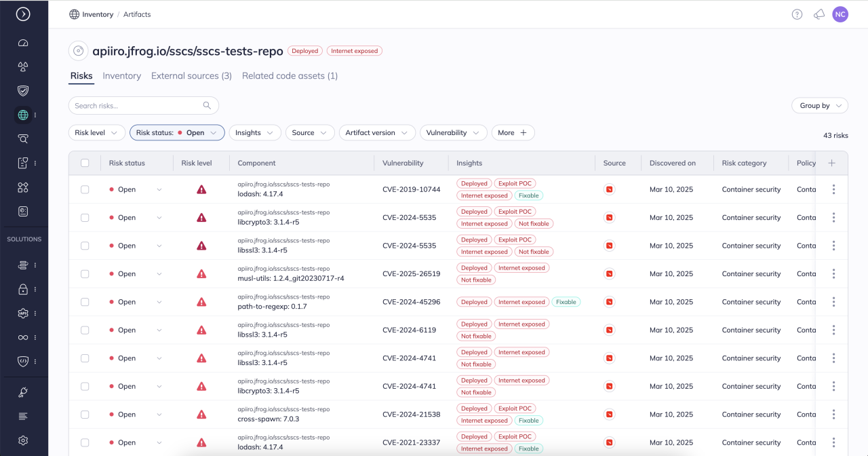Open kebab menu for CVE-2019-10744 row
The width and height of the screenshot is (868, 456).
click(833, 189)
